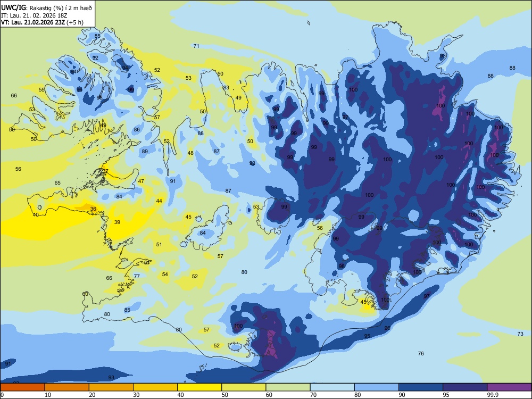Click the 'VT: Lau. 21.02.2026 23Z (+5 h)' line

pos(42,22)
